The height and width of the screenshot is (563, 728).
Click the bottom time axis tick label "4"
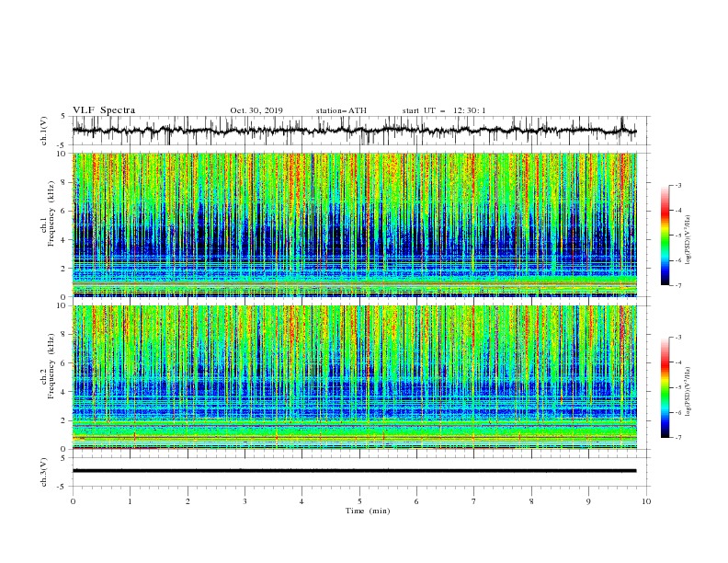(301, 501)
